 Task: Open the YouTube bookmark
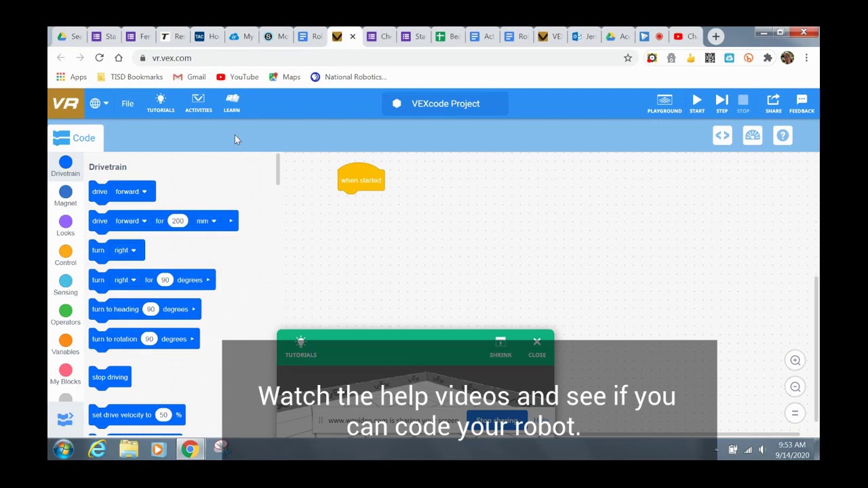(237, 77)
